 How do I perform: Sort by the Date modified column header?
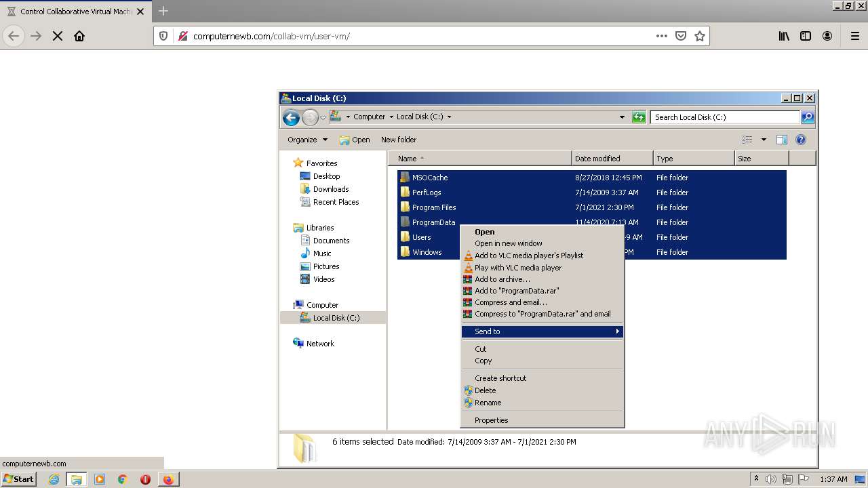[612, 159]
